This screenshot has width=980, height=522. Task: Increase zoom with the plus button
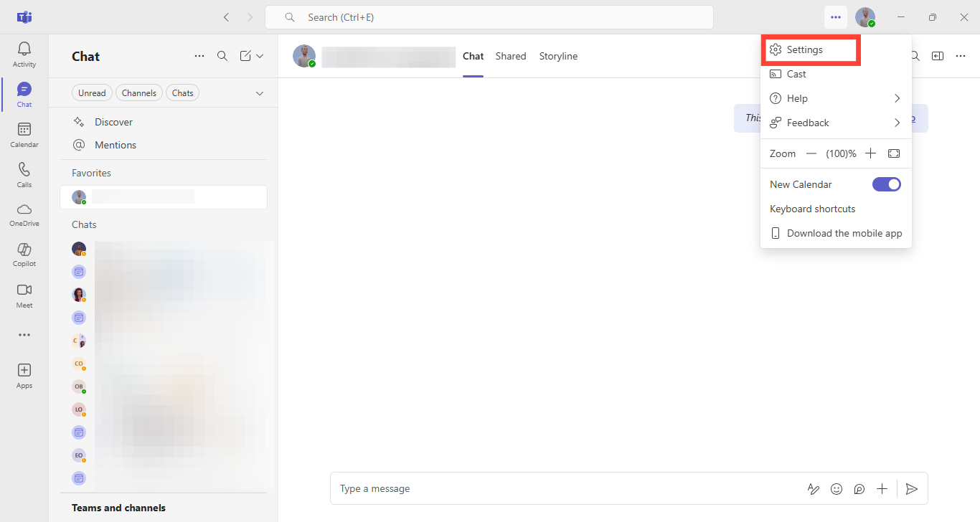(870, 153)
